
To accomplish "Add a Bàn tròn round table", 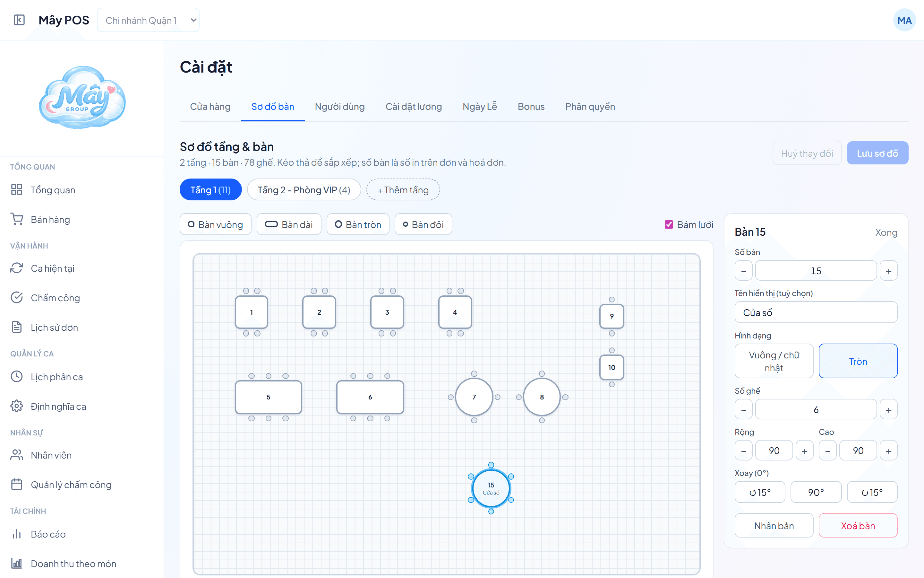I will [358, 224].
